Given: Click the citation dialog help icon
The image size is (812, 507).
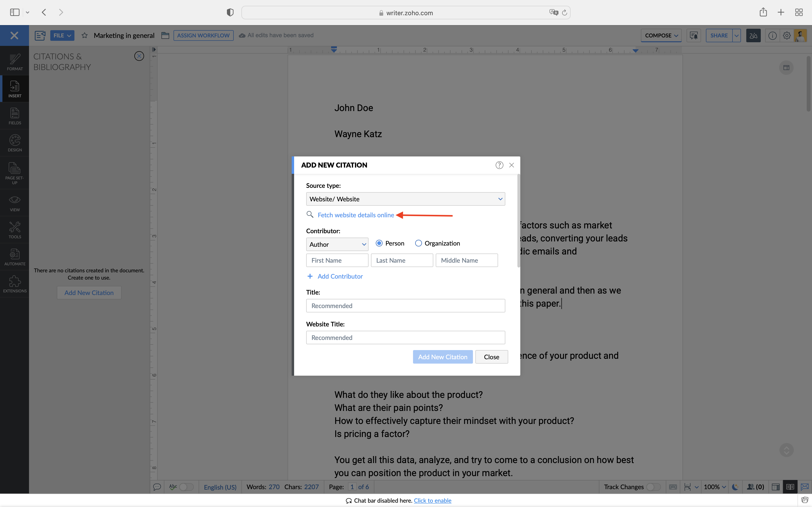Looking at the screenshot, I should [499, 165].
